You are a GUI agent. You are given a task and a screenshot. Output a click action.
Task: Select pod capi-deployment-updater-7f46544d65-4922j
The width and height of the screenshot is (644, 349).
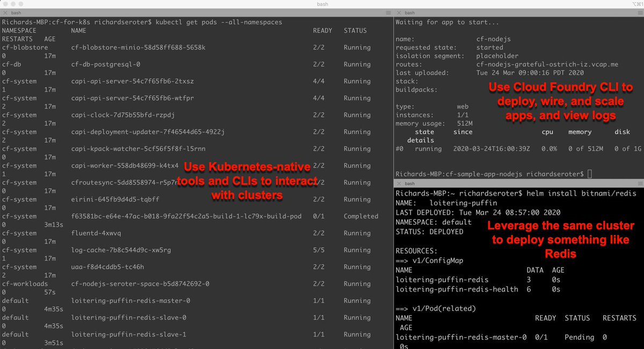148,132
